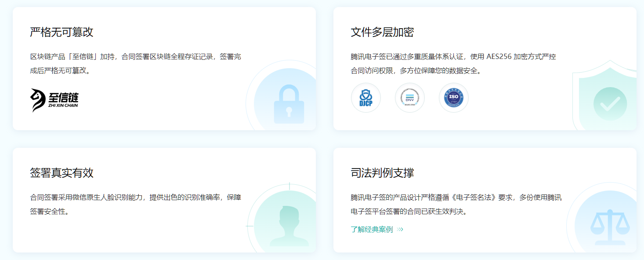
Task: Click the DJCP certification badge
Action: tap(366, 98)
